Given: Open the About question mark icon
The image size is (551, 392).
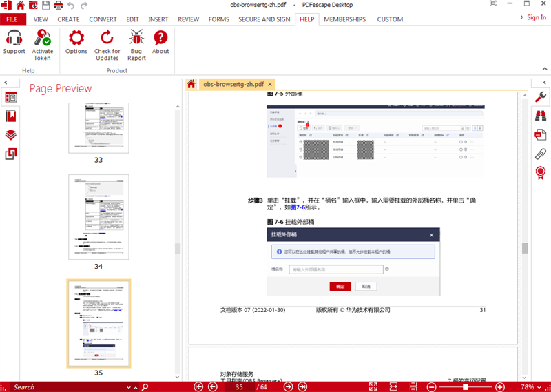Looking at the screenshot, I should coord(160,42).
